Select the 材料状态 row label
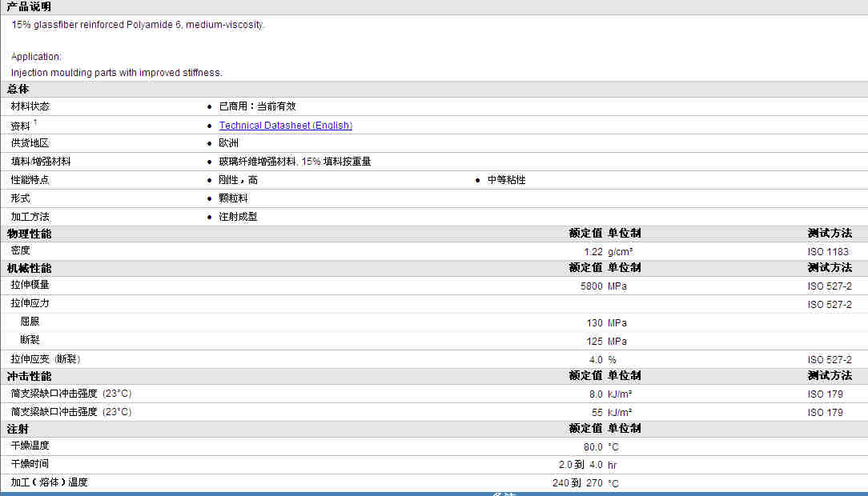Image resolution: width=868 pixels, height=496 pixels. coord(30,106)
